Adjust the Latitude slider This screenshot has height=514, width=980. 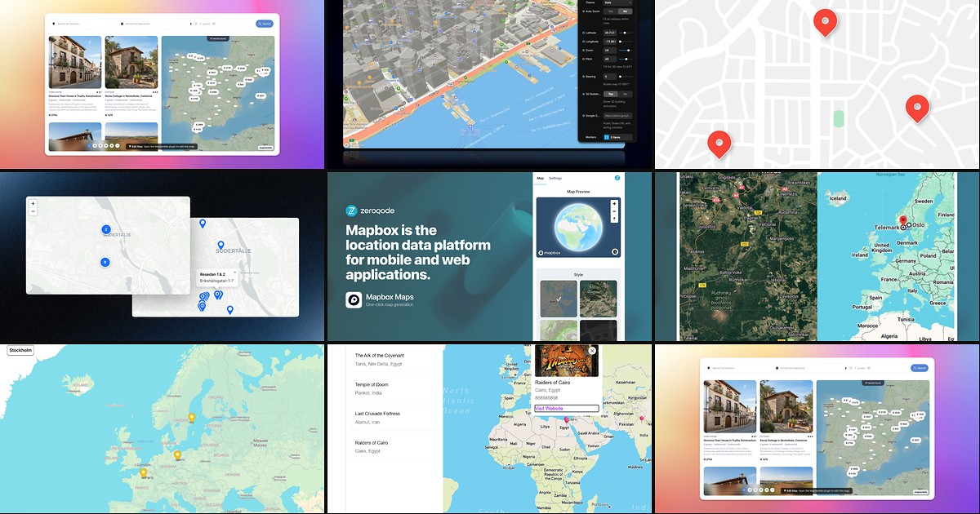click(626, 33)
